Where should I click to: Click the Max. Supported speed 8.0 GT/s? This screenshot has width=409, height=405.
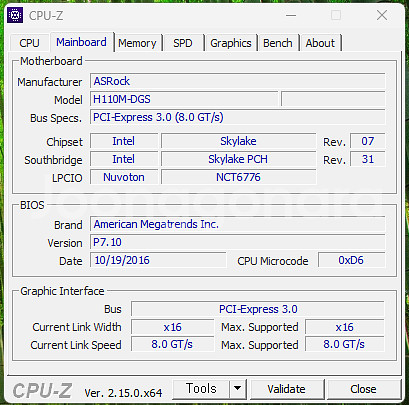[345, 344]
